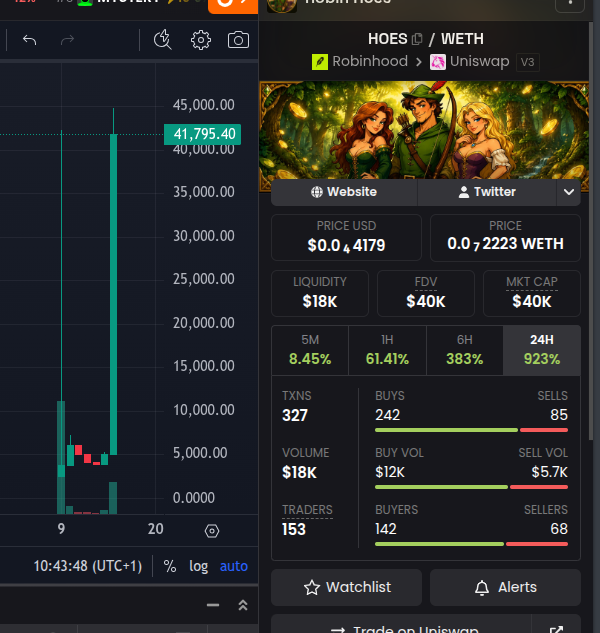Click the VOLUME $18K value
The height and width of the screenshot is (633, 600).
pyautogui.click(x=299, y=472)
